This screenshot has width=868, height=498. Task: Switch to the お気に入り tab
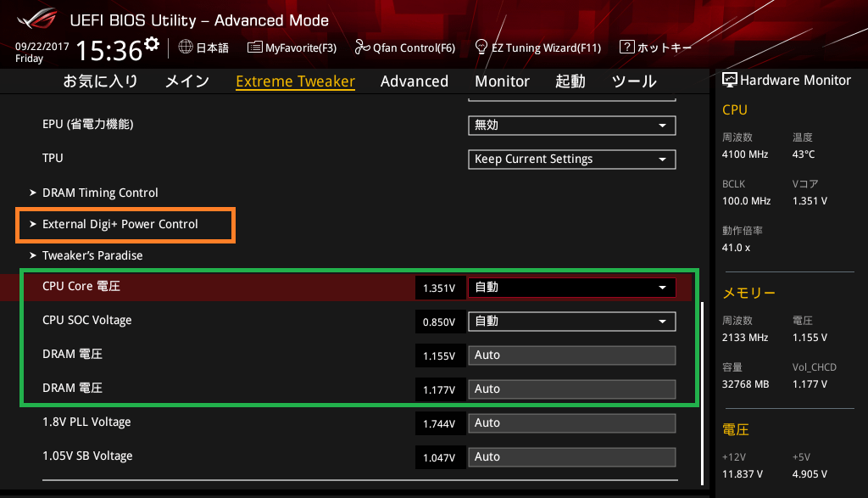click(x=100, y=81)
